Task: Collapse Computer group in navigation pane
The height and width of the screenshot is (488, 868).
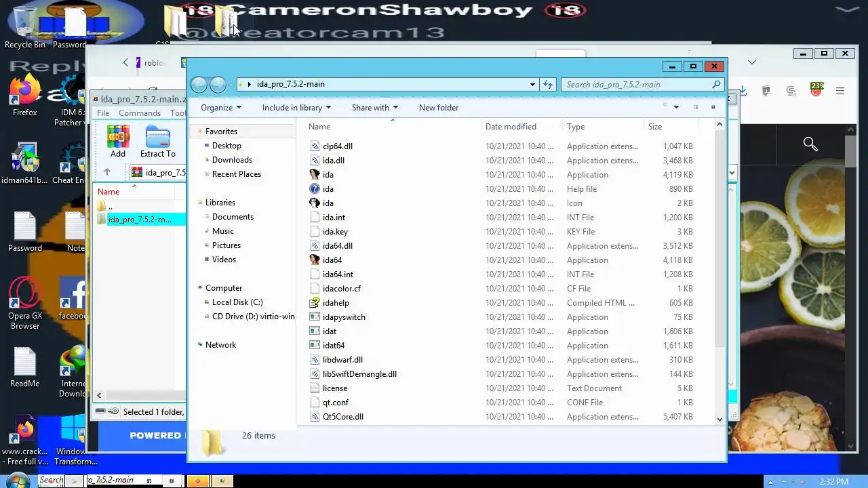Action: 200,288
